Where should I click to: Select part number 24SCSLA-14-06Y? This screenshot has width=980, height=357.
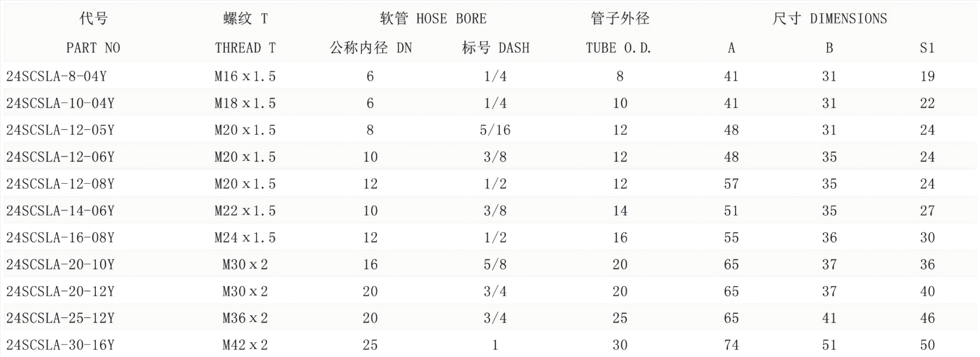coord(60,210)
